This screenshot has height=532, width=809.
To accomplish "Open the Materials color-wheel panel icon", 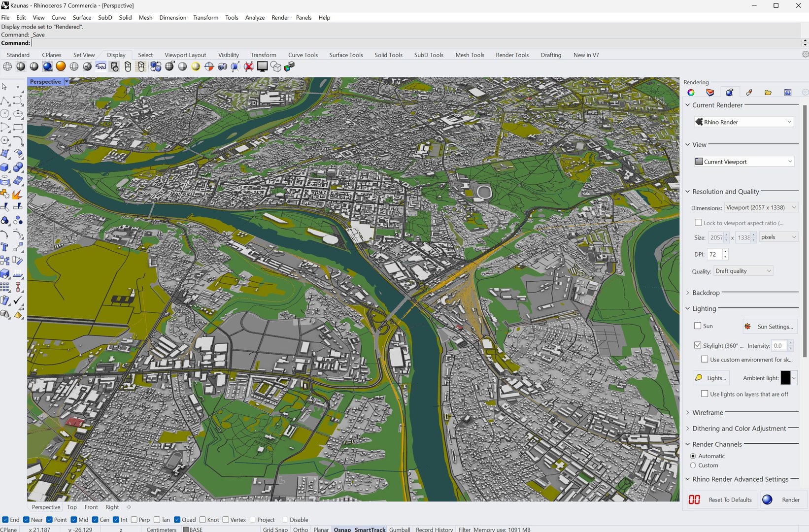I will (691, 93).
